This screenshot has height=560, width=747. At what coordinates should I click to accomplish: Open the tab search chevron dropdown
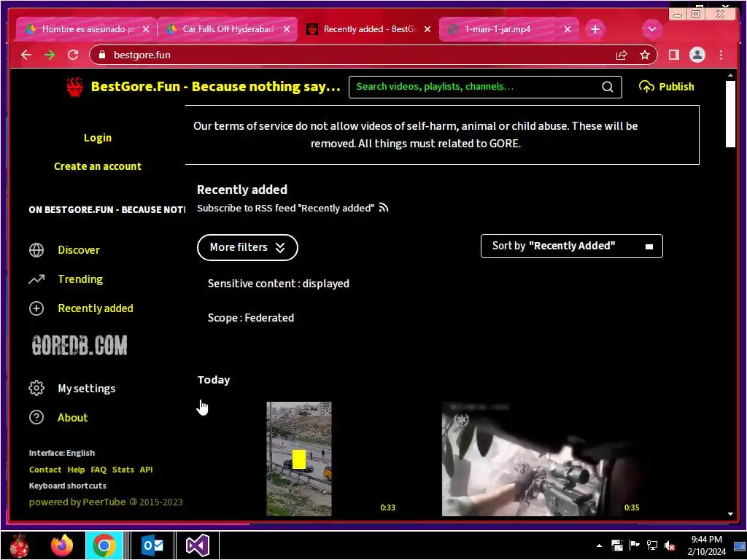coord(651,29)
